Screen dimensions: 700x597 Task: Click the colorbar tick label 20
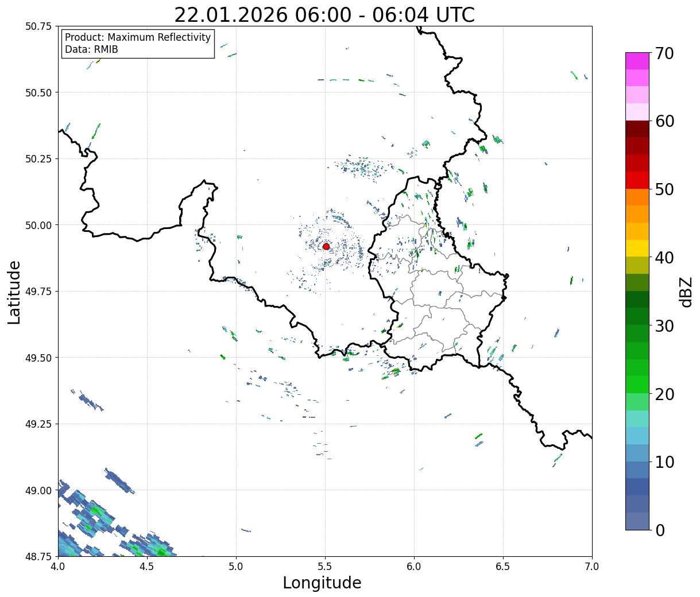pyautogui.click(x=664, y=394)
